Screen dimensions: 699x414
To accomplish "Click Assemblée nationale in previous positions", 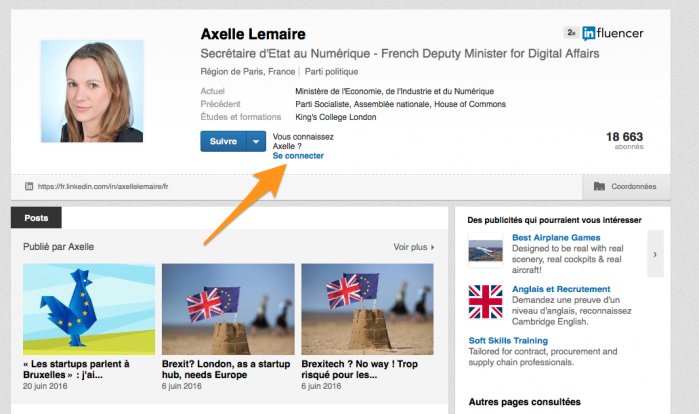I will pyautogui.click(x=392, y=104).
